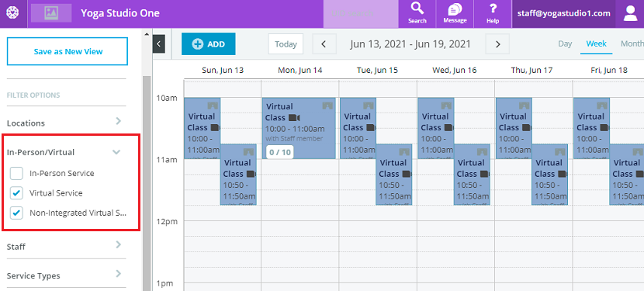Open the Message chat icon

(x=455, y=9)
